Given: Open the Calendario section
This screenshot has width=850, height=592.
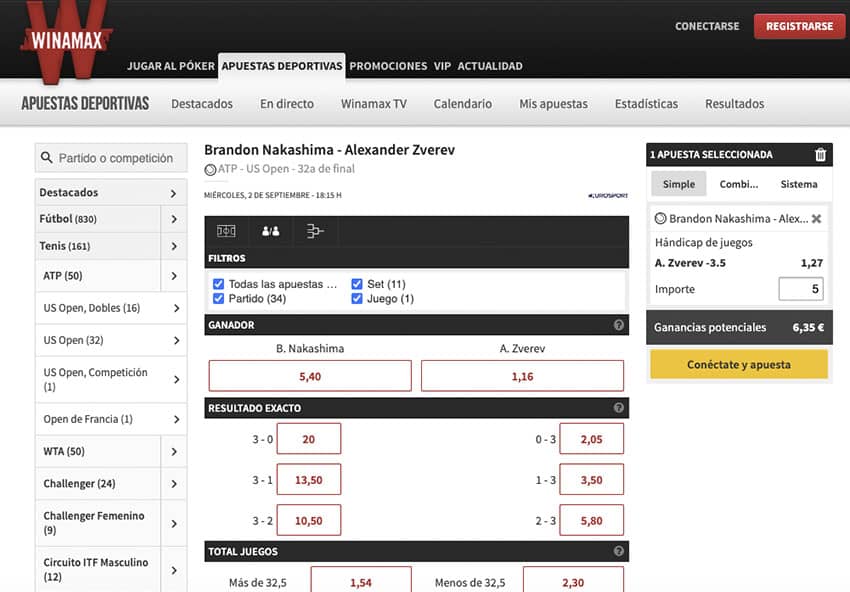Looking at the screenshot, I should (463, 104).
